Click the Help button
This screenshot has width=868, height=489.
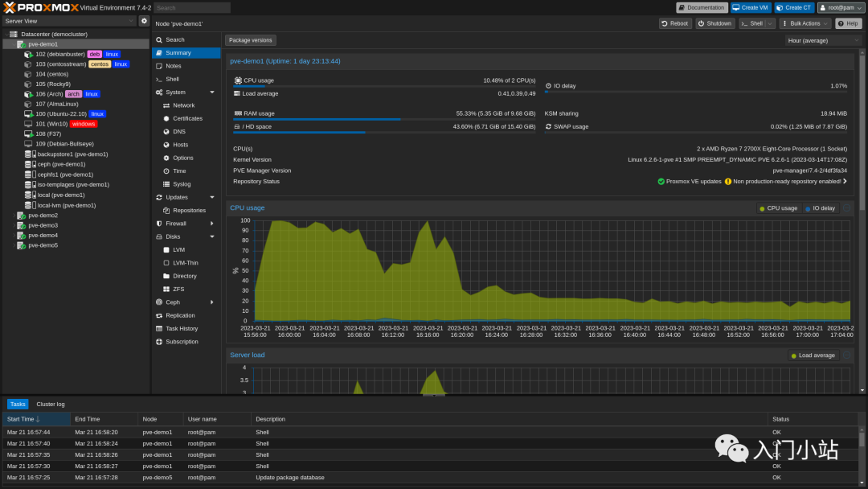point(848,23)
